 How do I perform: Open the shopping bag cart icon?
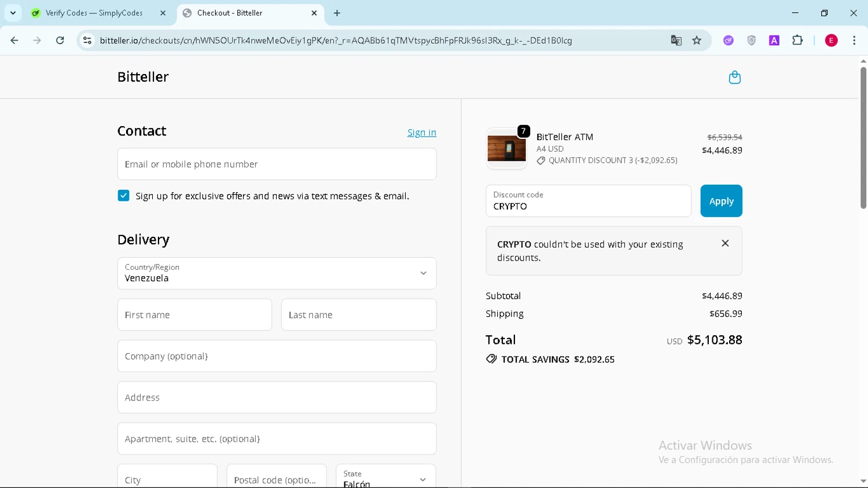point(734,77)
